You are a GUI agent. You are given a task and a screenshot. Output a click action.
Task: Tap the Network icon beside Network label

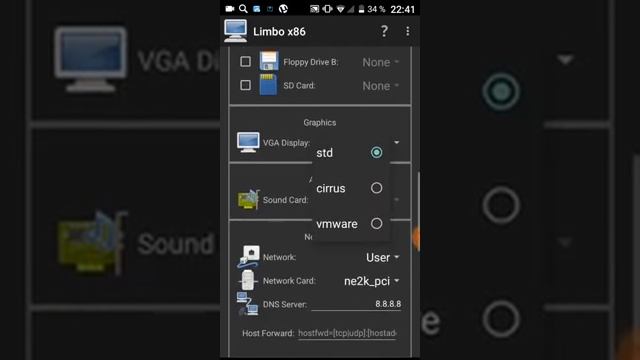click(x=248, y=256)
